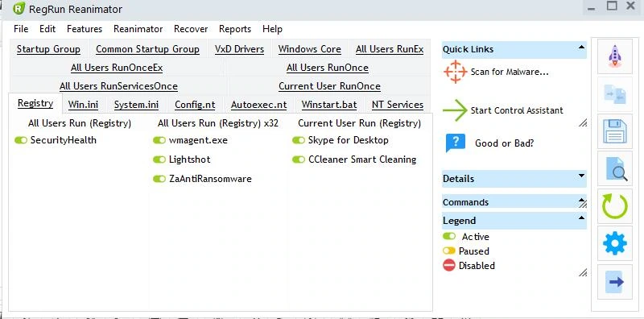This screenshot has height=319, width=644.
Task: Click Current User Run (Registry) heading
Action: [359, 123]
